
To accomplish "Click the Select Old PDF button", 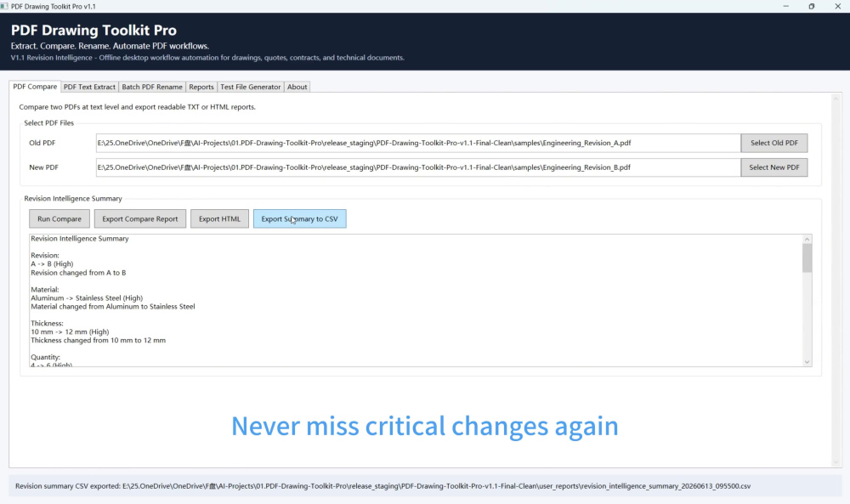I will coord(774,143).
